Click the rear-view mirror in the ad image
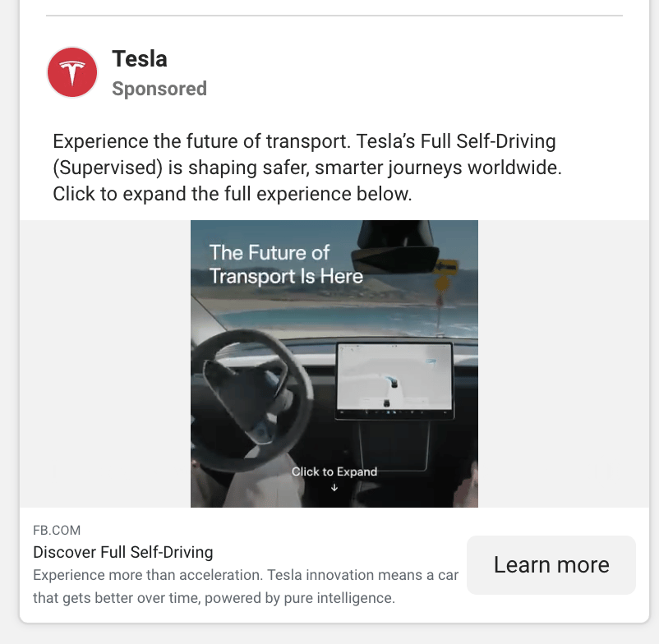 point(395,246)
